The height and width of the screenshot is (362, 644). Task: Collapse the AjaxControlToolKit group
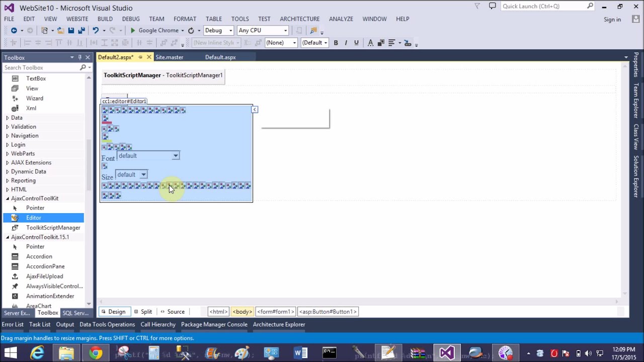[x=7, y=199]
